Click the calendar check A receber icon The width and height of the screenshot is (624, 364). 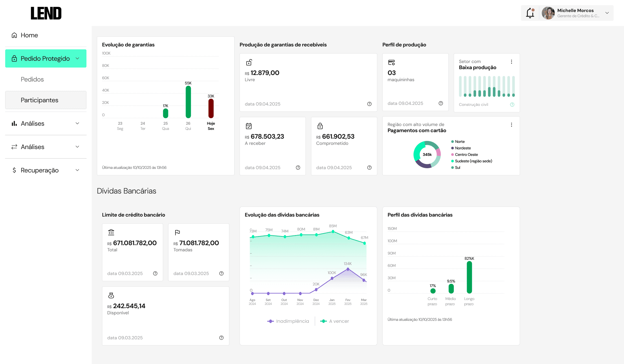tap(249, 126)
